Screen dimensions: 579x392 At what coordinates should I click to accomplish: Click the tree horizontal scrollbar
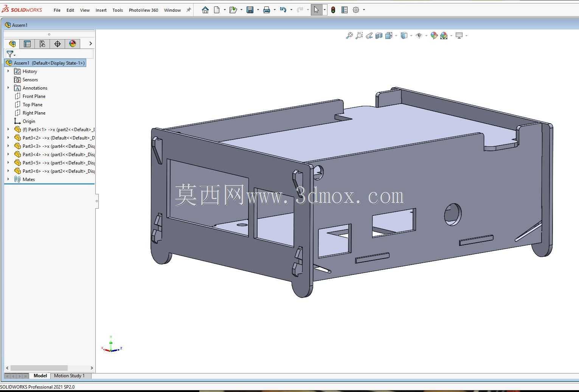tap(39, 368)
